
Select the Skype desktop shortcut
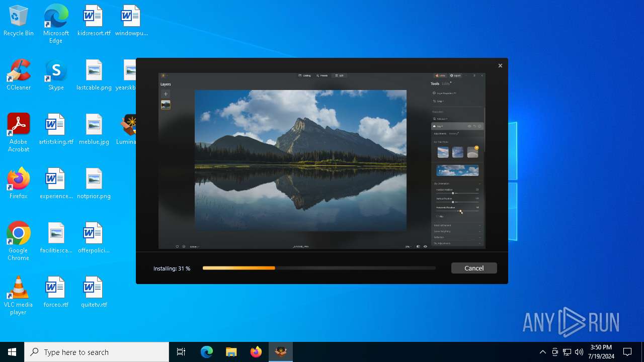click(x=56, y=75)
